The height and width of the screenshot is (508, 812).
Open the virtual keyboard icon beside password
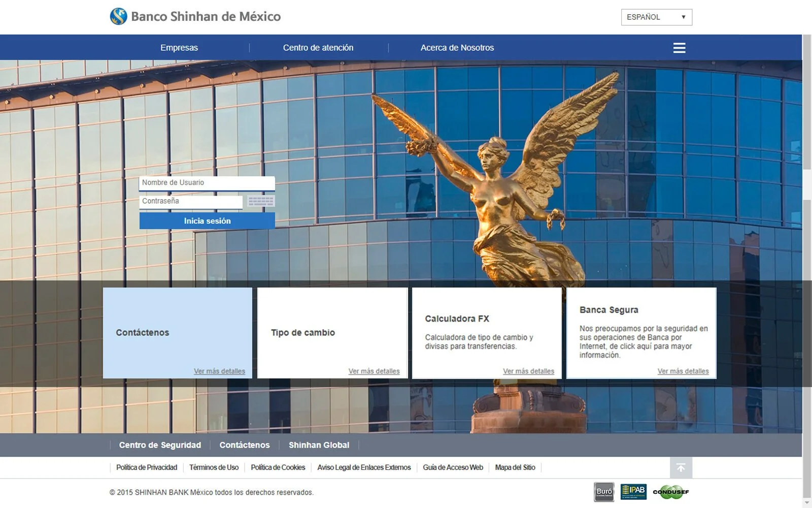coord(261,201)
